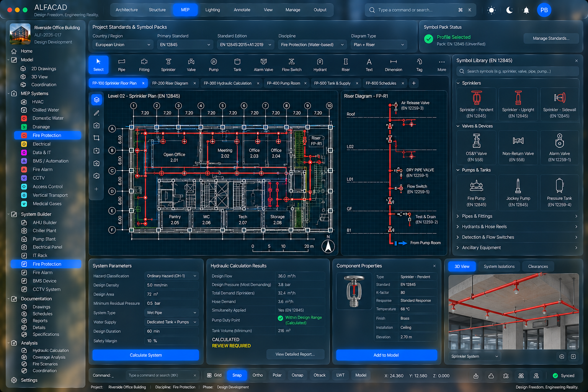Expand Hydrants & Hose Reels section
The image size is (588, 392).
coord(517,227)
